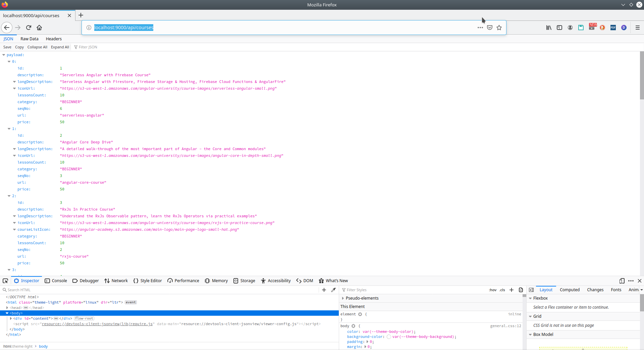Bookmark this page with the star icon
The height and width of the screenshot is (350, 644).
(499, 28)
